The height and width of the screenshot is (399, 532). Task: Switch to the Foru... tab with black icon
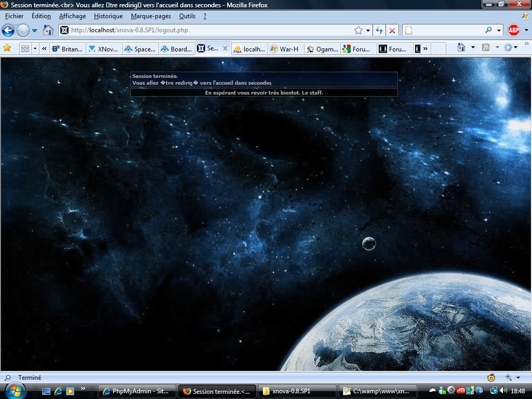coord(395,49)
